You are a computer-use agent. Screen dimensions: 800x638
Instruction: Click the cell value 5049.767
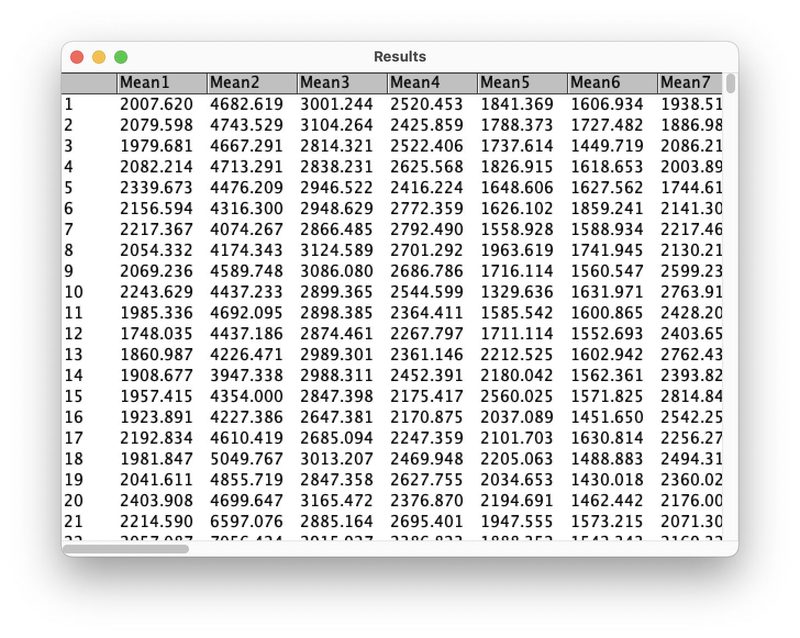click(x=246, y=459)
